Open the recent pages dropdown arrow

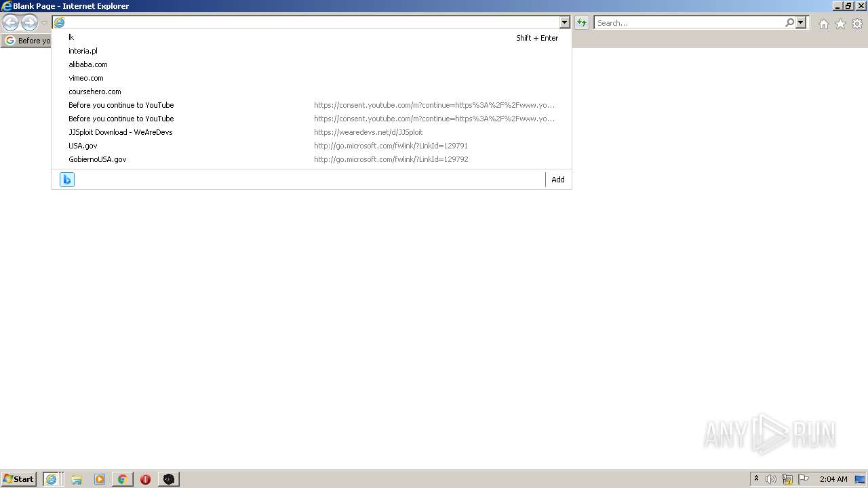(44, 23)
